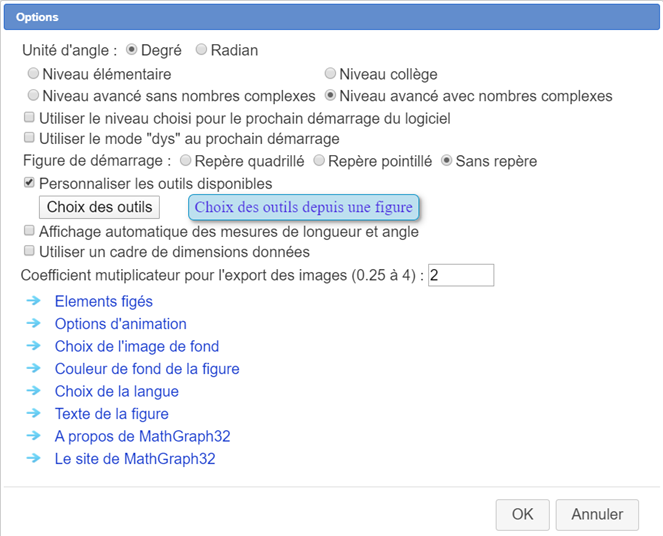Select Niveau collège option
663x536 pixels.
[x=330, y=74]
